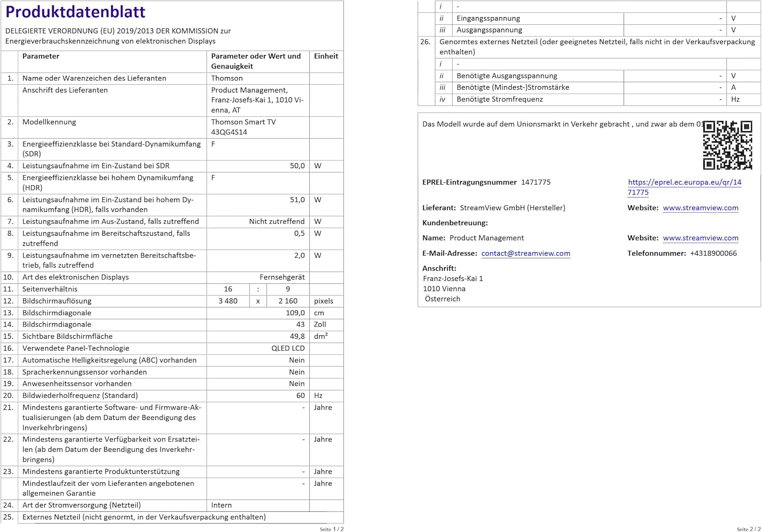Select the 51,0 HDR power consumption value

coord(297,200)
